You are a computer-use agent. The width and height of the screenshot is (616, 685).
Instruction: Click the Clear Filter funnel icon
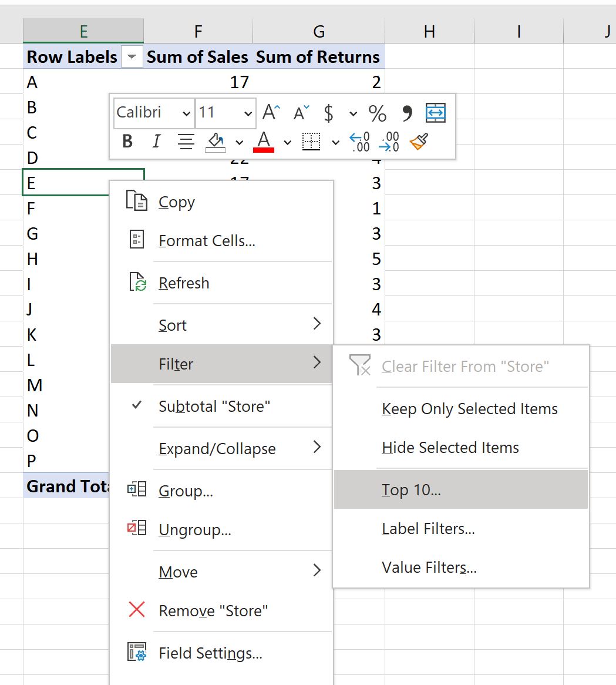point(360,365)
